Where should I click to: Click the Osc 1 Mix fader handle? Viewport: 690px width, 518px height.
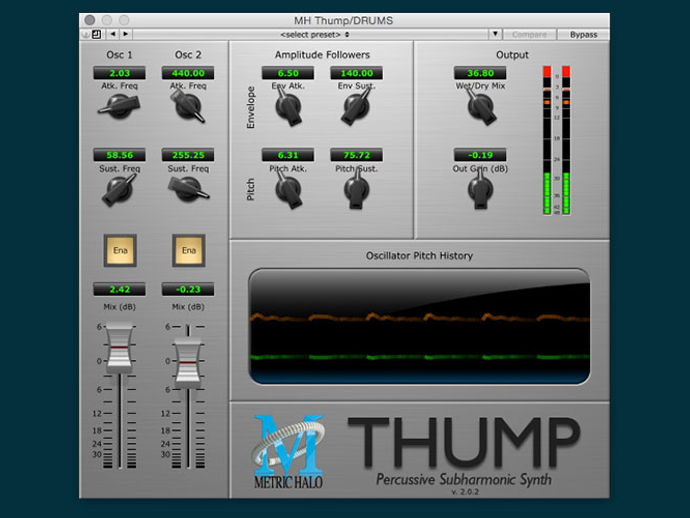click(x=119, y=348)
